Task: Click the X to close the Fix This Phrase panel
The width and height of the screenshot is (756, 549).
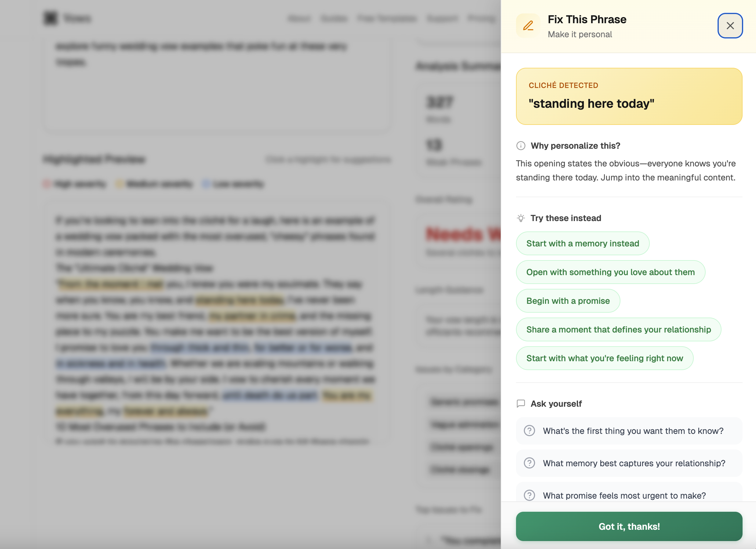Action: click(730, 26)
